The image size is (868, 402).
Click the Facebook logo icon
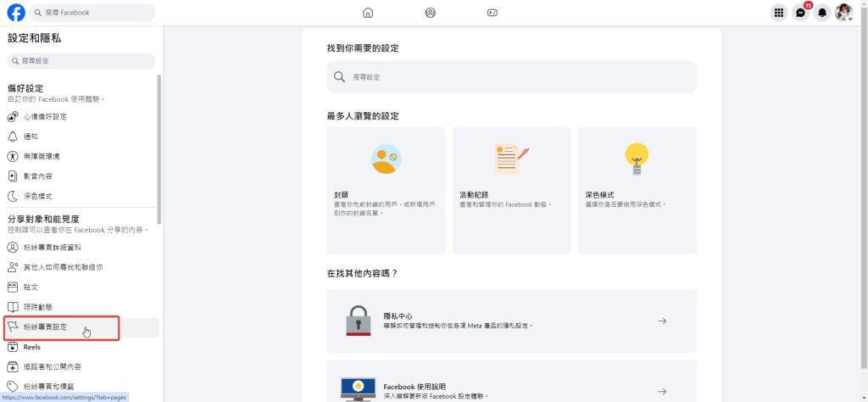pyautogui.click(x=15, y=13)
